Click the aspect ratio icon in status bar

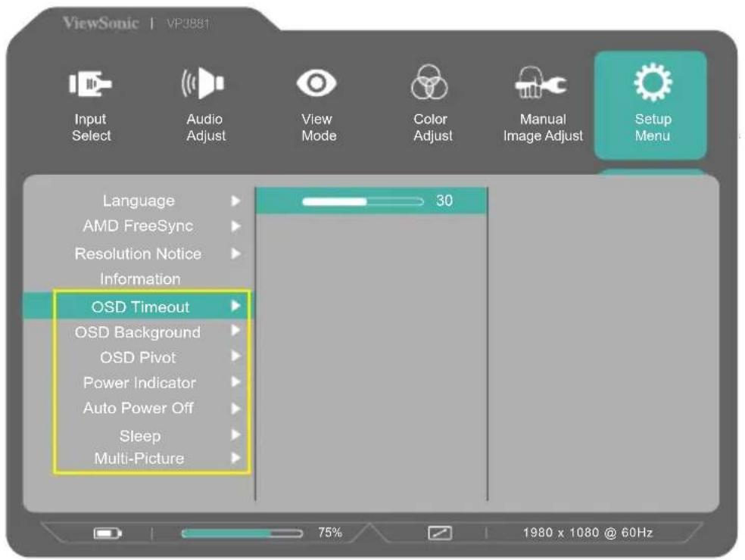coord(440,533)
